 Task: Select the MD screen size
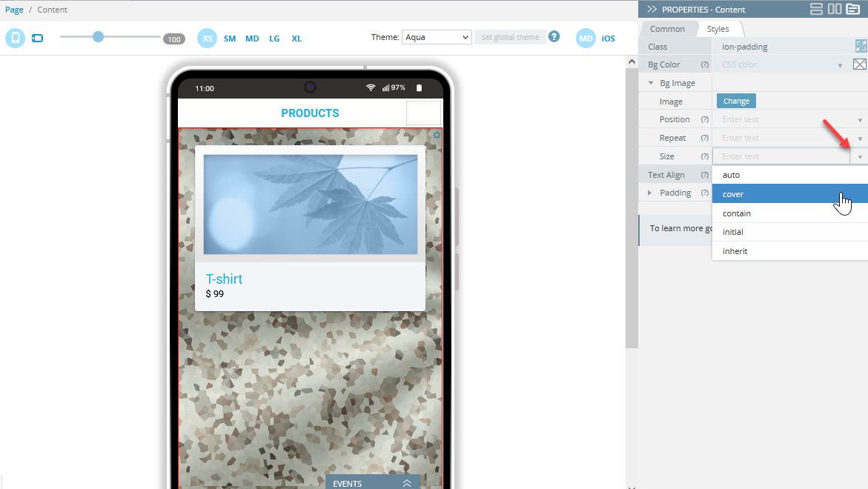coord(252,39)
